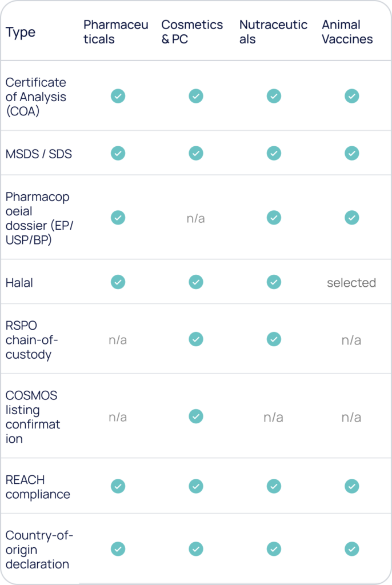The image size is (392, 585).
Task: Click the 'selected' text in Halal row
Action: (x=351, y=283)
